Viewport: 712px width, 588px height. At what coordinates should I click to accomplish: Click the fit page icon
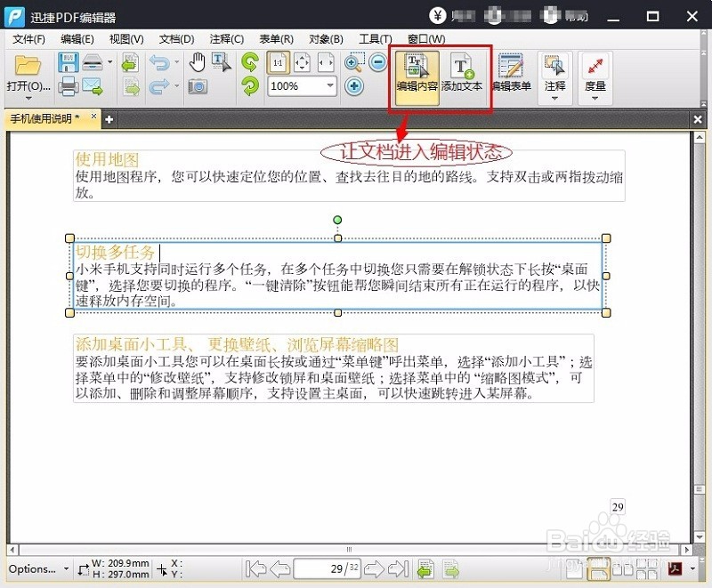(302, 62)
